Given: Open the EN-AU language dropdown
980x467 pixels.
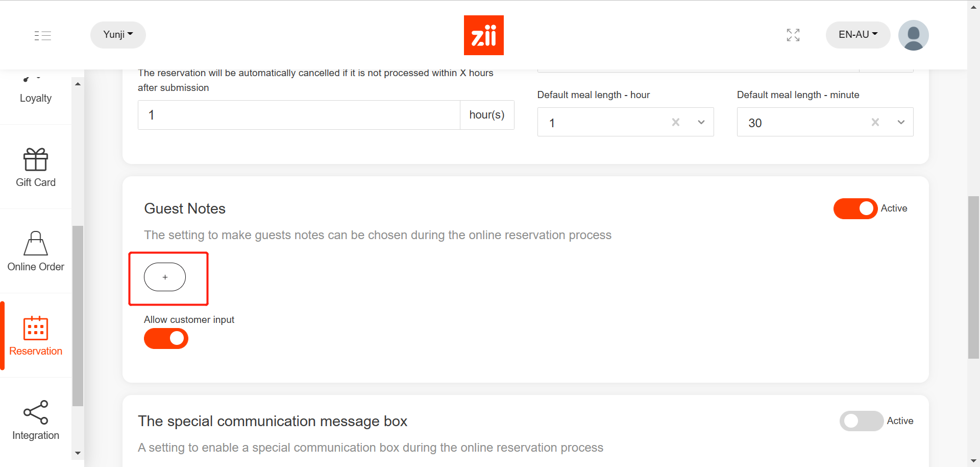Looking at the screenshot, I should pyautogui.click(x=857, y=35).
